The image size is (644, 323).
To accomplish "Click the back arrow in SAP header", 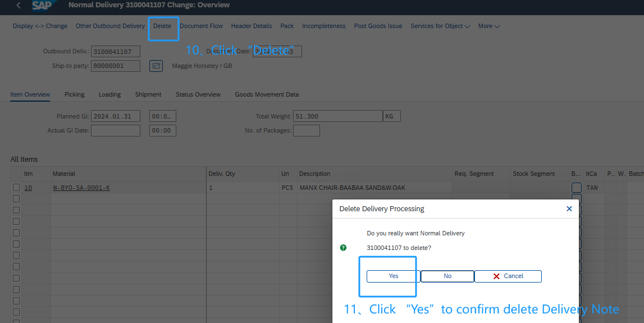I will point(19,5).
